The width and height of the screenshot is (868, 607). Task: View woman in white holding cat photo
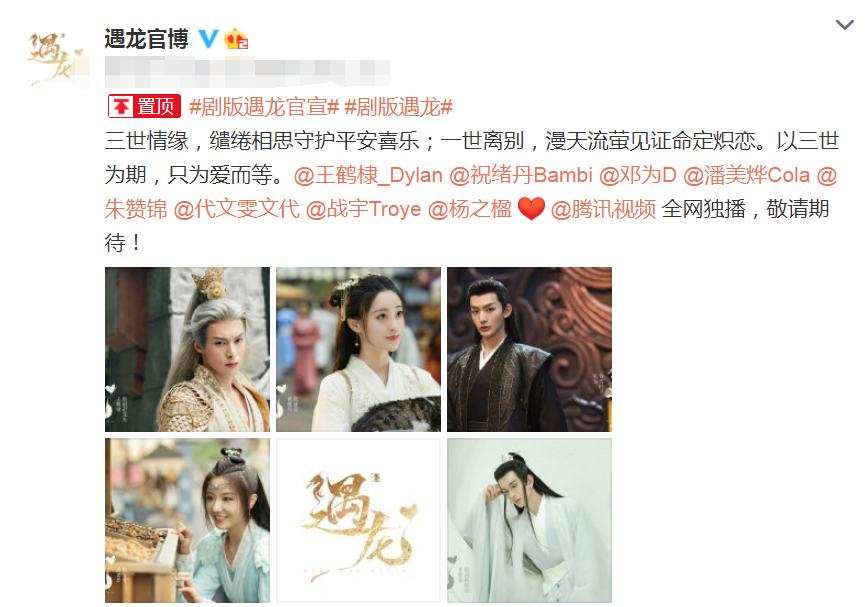pyautogui.click(x=358, y=349)
